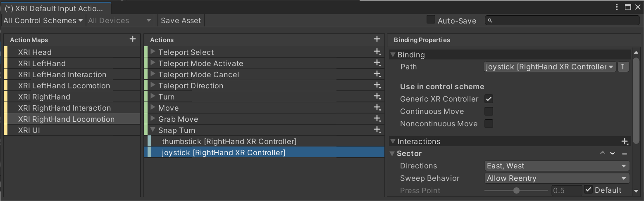This screenshot has height=201, width=644.
Task: Move Sector interaction down
Action: pyautogui.click(x=613, y=154)
